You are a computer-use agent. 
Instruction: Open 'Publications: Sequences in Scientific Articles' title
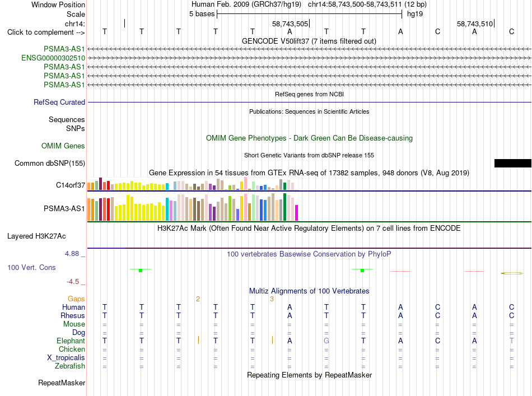309,111
